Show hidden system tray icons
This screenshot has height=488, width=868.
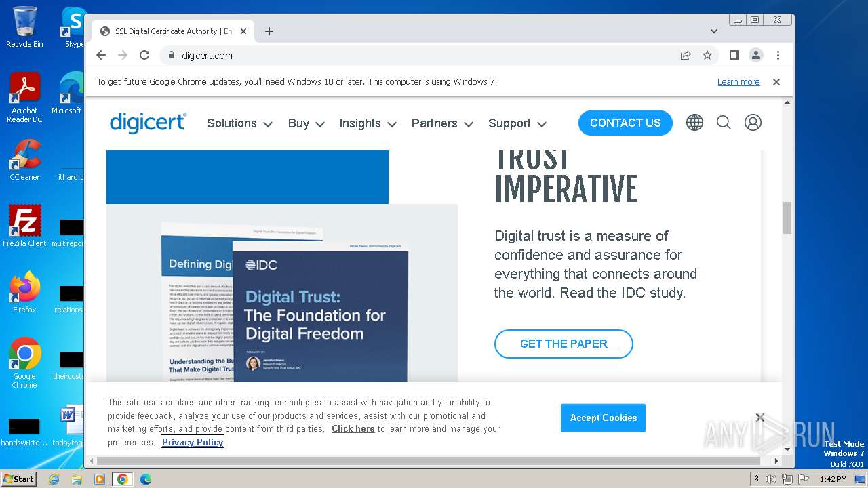click(x=757, y=479)
